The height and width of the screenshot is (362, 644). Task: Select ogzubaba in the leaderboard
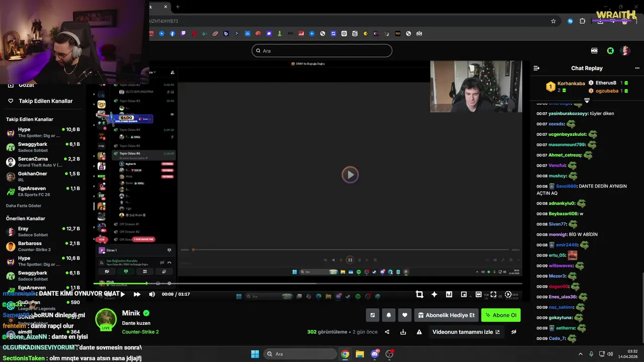coord(607,91)
